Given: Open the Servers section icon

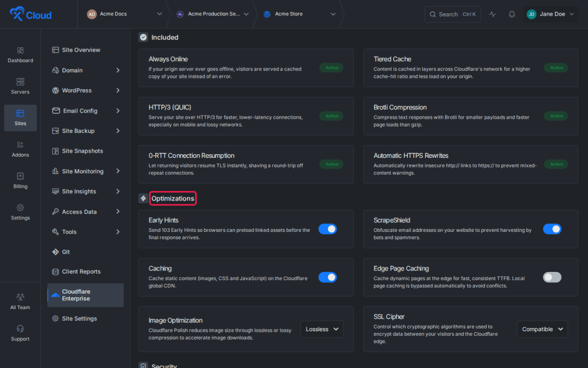Looking at the screenshot, I should 20,82.
